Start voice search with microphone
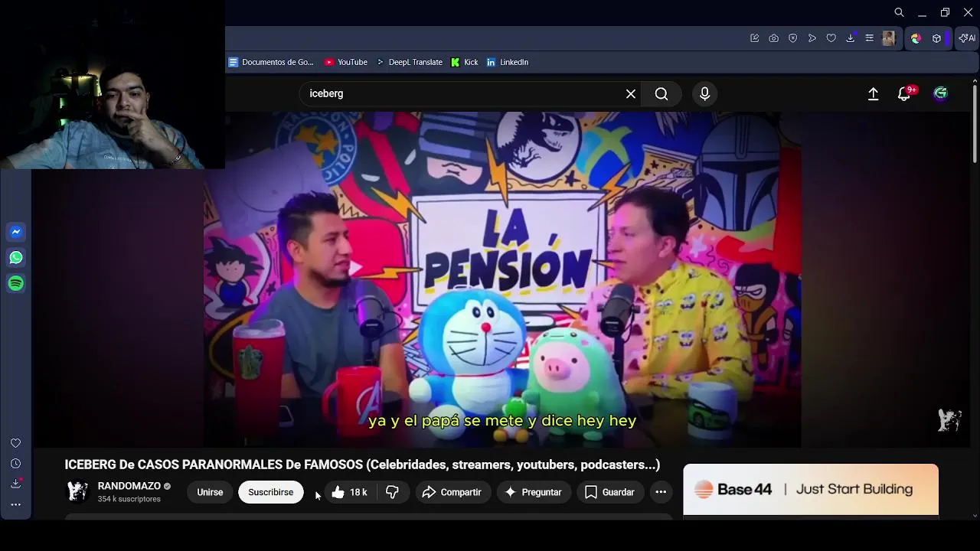Image resolution: width=980 pixels, height=551 pixels. pos(705,93)
